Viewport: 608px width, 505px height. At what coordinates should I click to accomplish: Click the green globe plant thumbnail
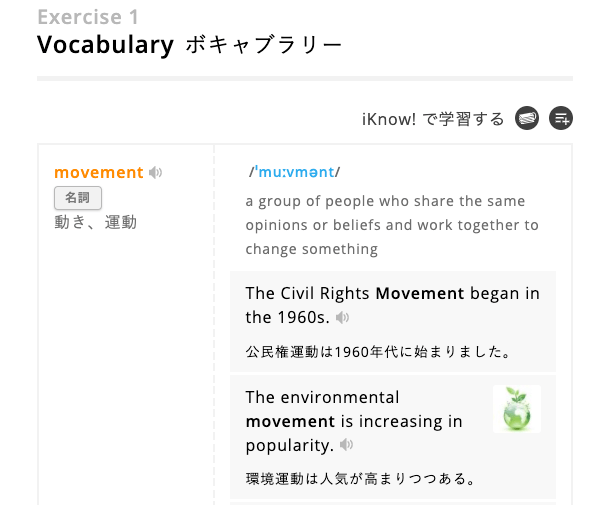(x=517, y=409)
